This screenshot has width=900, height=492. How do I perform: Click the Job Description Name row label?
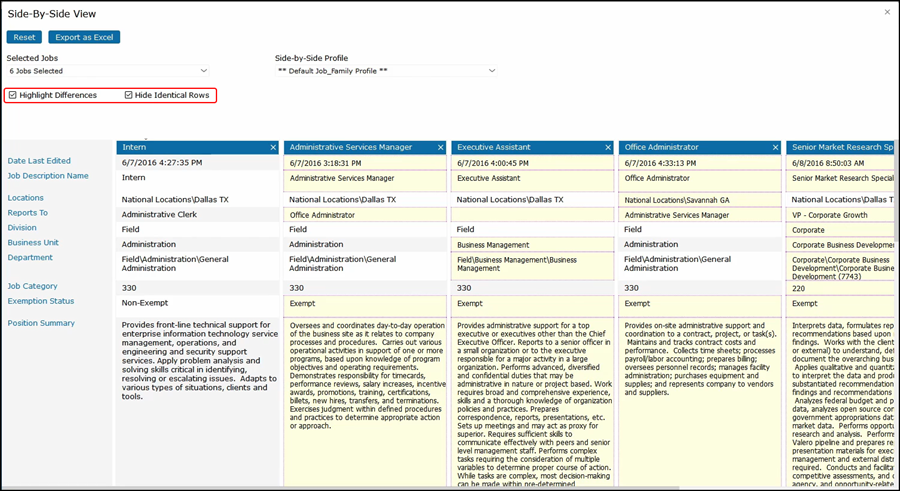pyautogui.click(x=49, y=176)
